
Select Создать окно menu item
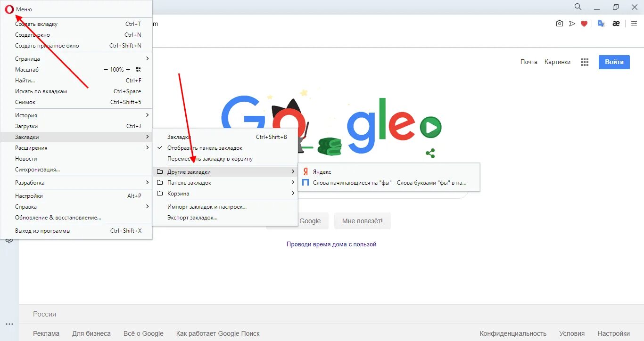pos(76,35)
